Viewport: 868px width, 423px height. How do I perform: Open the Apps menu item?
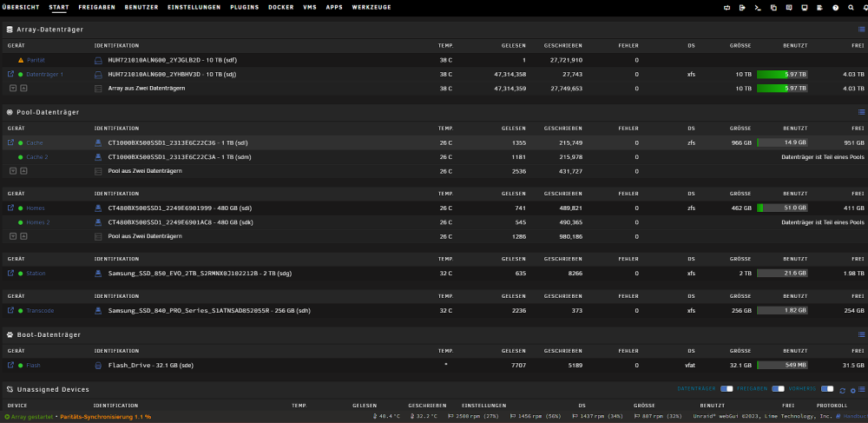tap(334, 7)
